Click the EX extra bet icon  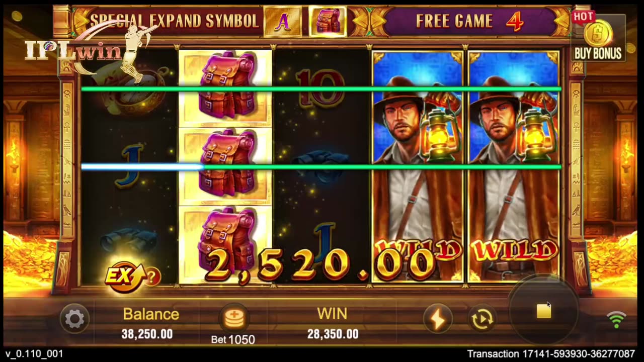(125, 277)
